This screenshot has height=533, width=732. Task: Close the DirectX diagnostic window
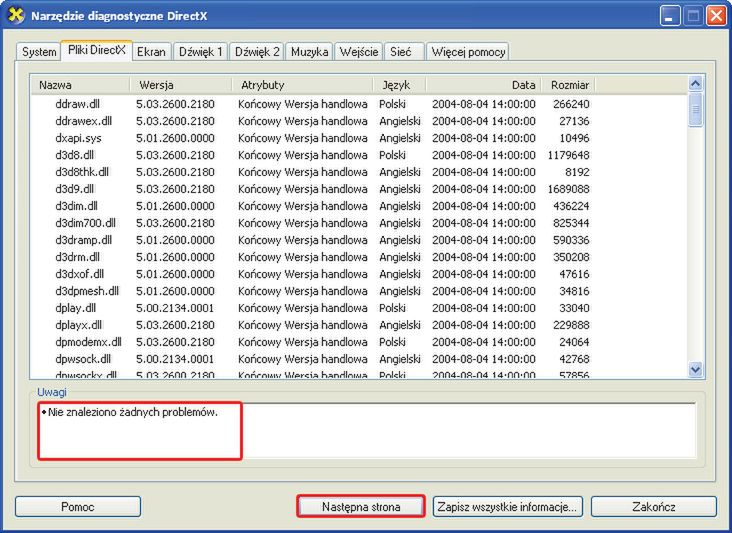pos(716,16)
